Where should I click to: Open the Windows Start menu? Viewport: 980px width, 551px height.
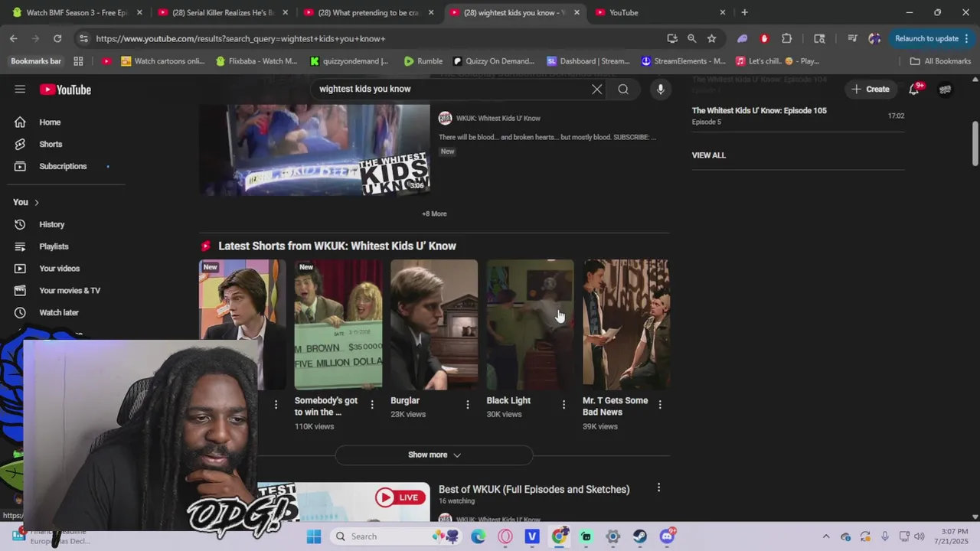(314, 536)
